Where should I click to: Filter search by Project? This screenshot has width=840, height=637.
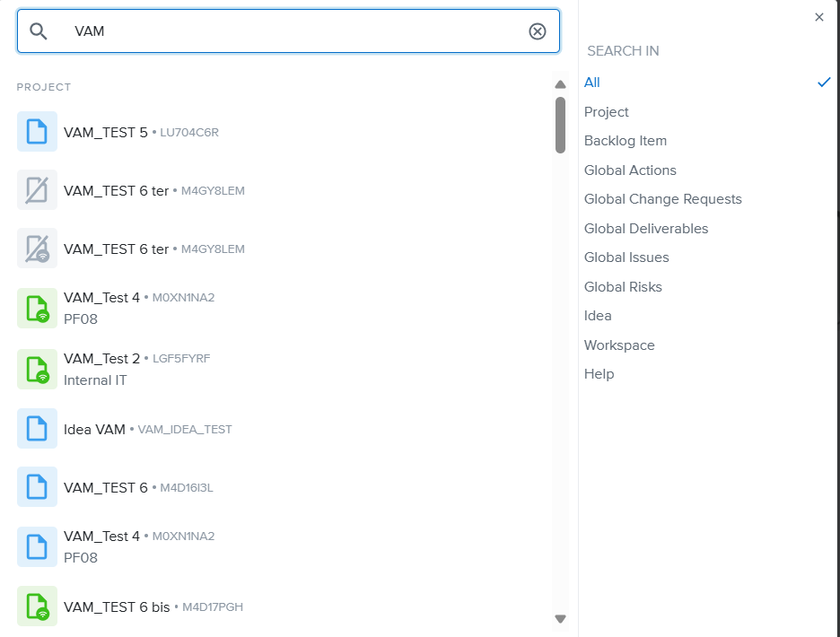[607, 112]
